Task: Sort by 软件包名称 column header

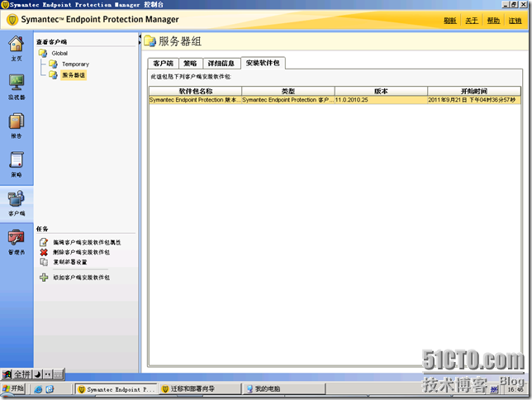Action: click(196, 91)
